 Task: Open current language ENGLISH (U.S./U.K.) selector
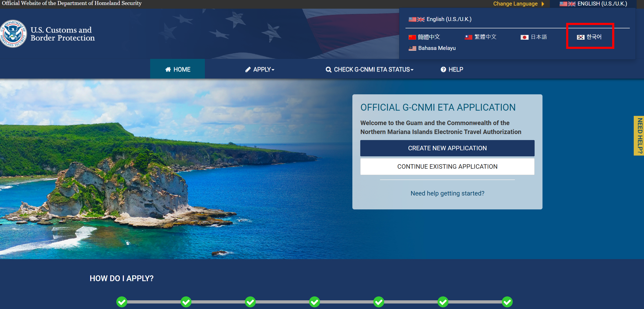tap(593, 4)
